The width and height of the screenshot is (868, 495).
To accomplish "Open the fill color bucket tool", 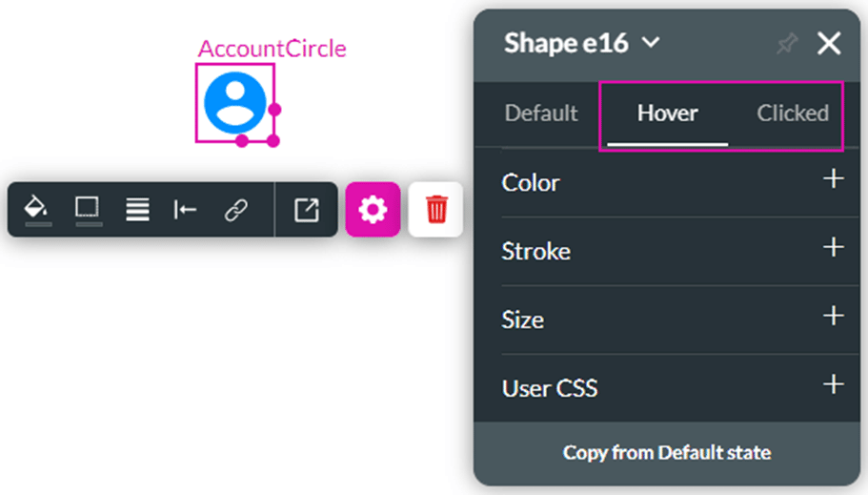I will (36, 209).
